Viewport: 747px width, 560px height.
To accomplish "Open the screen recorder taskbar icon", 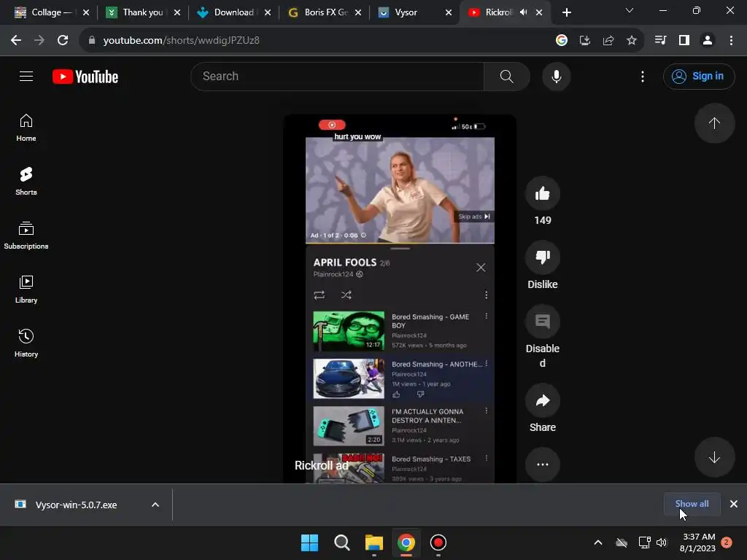I will pos(438,542).
